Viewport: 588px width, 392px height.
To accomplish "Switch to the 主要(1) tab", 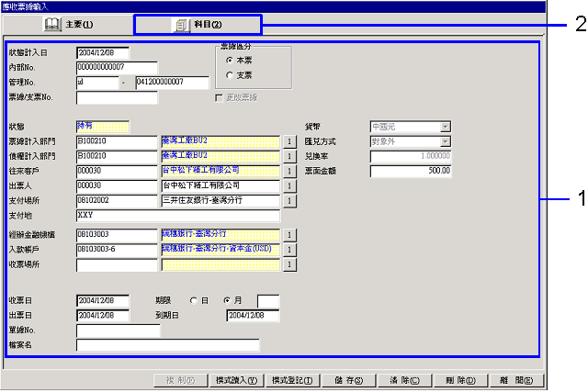I will click(x=68, y=24).
